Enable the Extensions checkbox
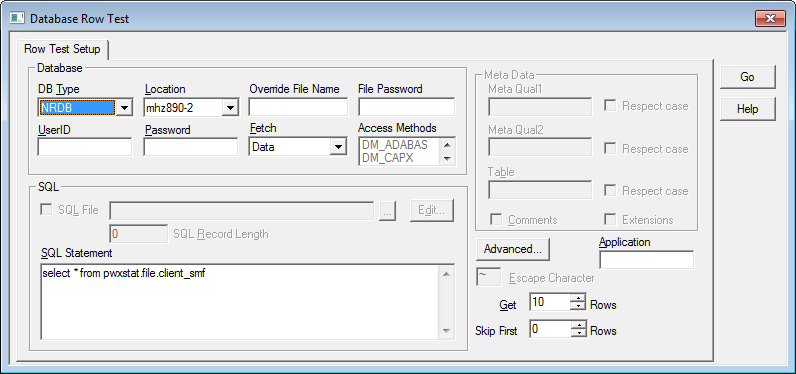The image size is (796, 374). pos(611,220)
